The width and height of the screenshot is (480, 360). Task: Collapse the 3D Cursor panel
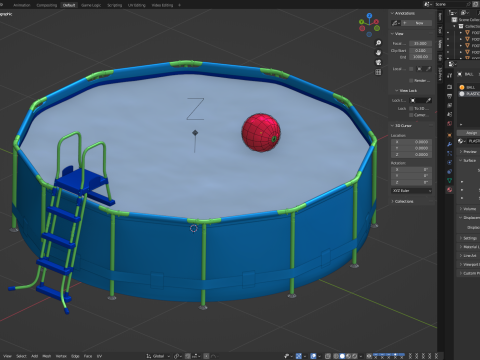(x=392, y=125)
